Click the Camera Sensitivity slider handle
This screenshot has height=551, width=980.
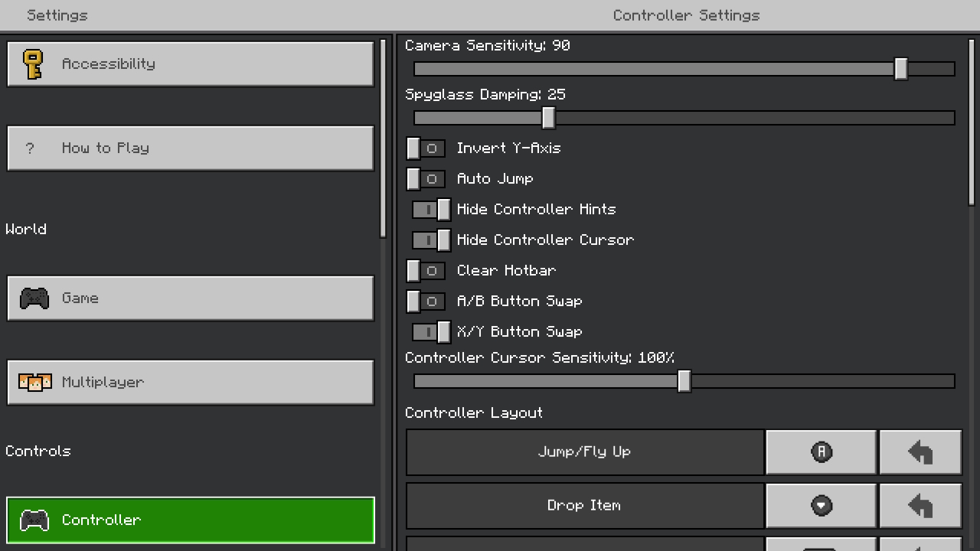901,69
